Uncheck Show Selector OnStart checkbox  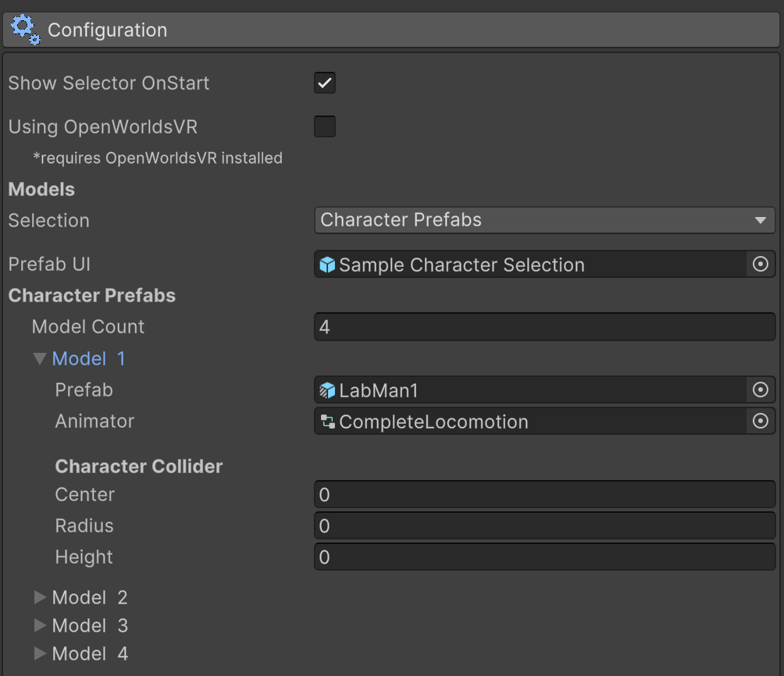pos(325,83)
